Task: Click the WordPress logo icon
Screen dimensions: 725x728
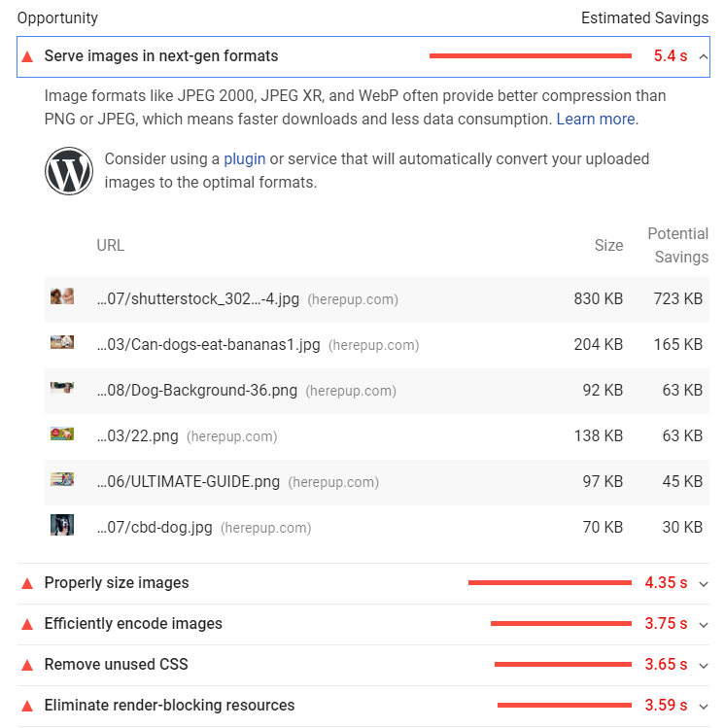Action: (69, 171)
